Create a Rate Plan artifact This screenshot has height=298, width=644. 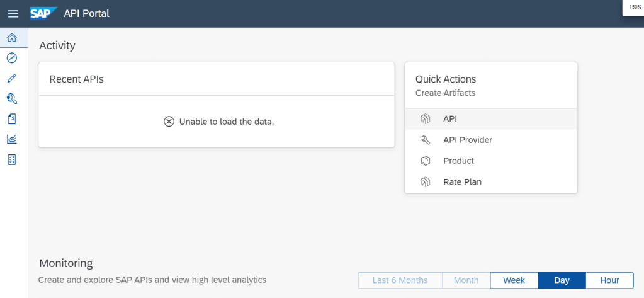point(462,182)
